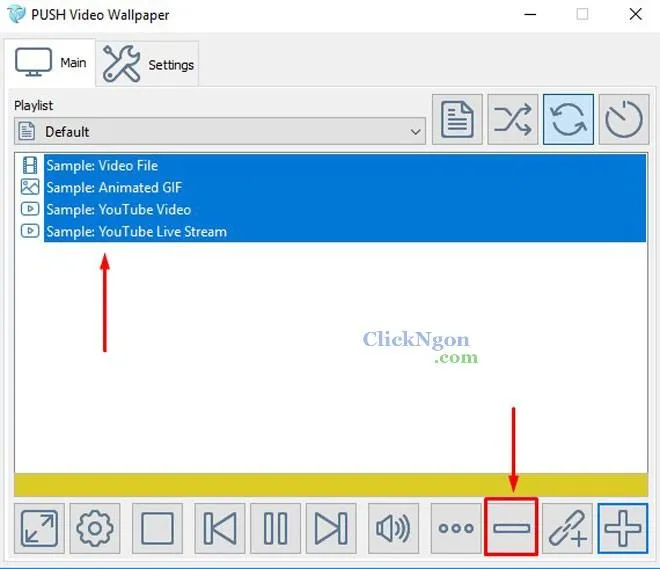
Task: Open the three-dots more options button
Action: (456, 528)
